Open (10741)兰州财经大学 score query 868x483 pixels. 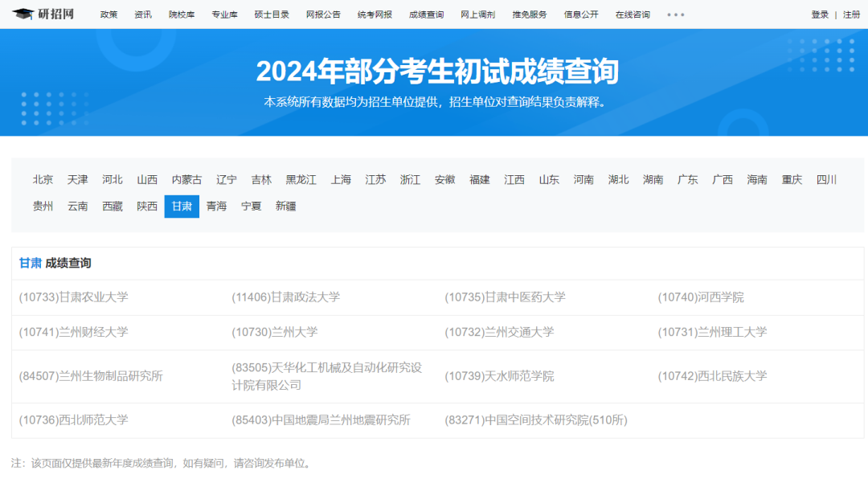click(74, 332)
